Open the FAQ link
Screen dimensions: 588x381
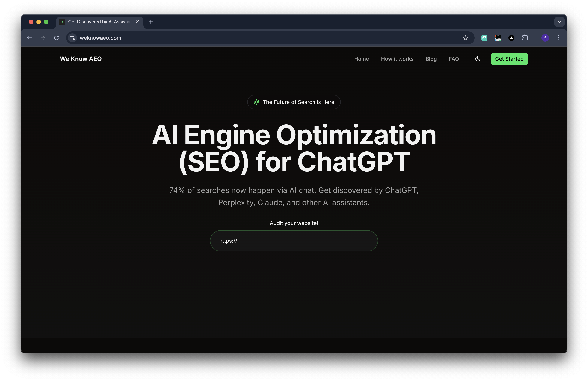coord(454,59)
